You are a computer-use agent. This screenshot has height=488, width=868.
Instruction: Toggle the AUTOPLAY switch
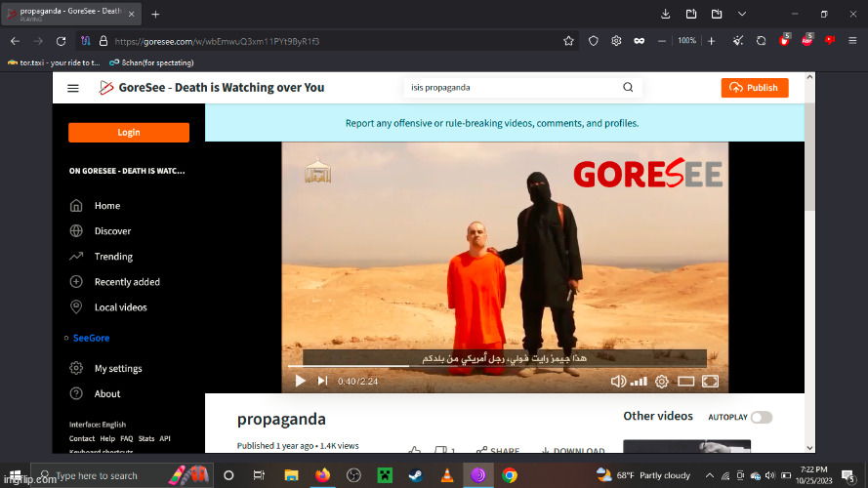762,417
